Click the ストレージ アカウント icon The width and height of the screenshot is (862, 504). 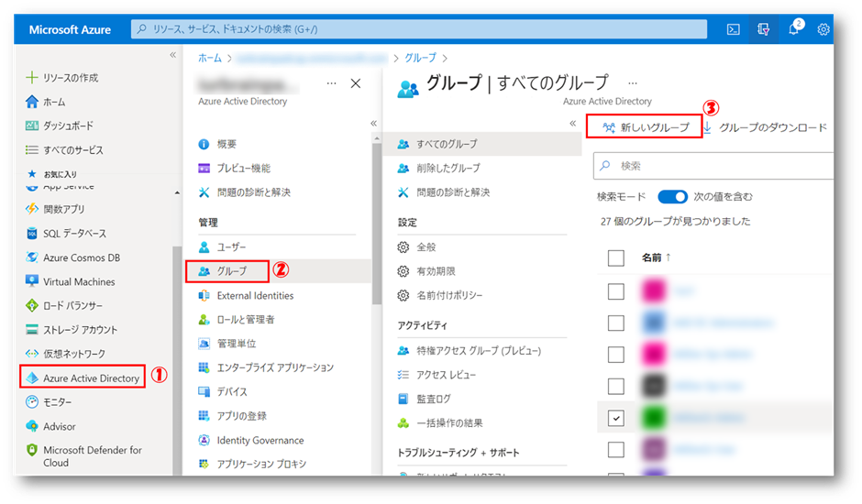pyautogui.click(x=32, y=329)
